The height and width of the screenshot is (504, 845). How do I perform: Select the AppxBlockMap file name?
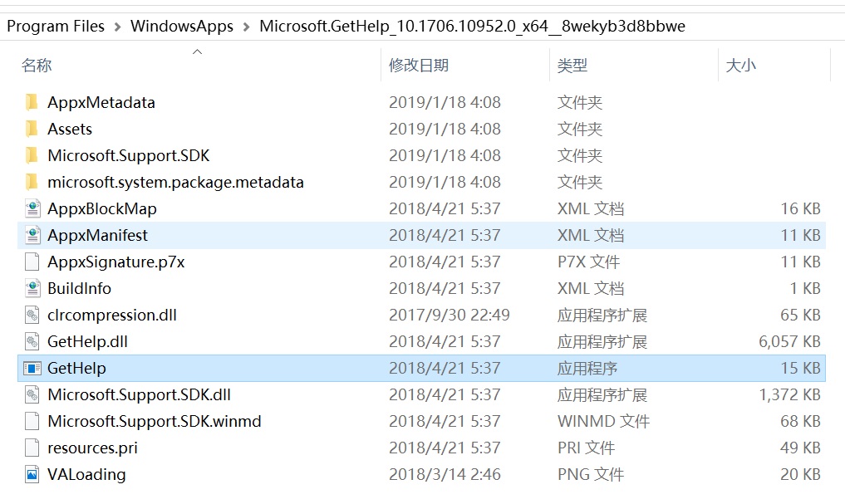click(102, 208)
